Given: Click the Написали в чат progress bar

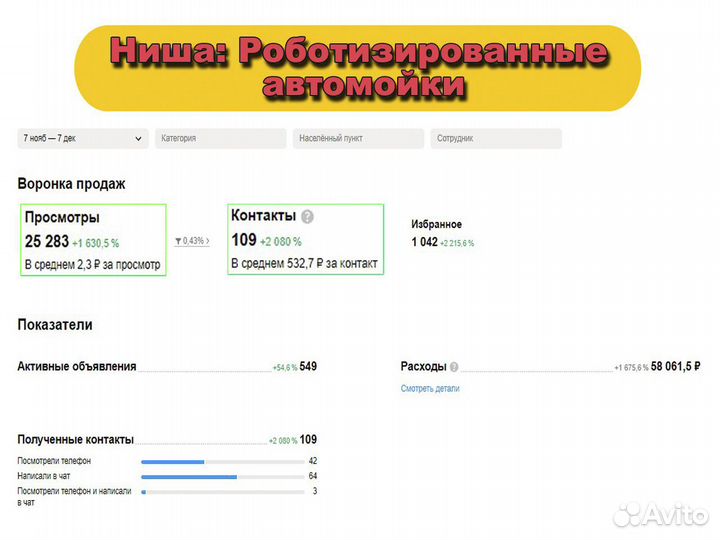Looking at the screenshot, I should point(223,477).
